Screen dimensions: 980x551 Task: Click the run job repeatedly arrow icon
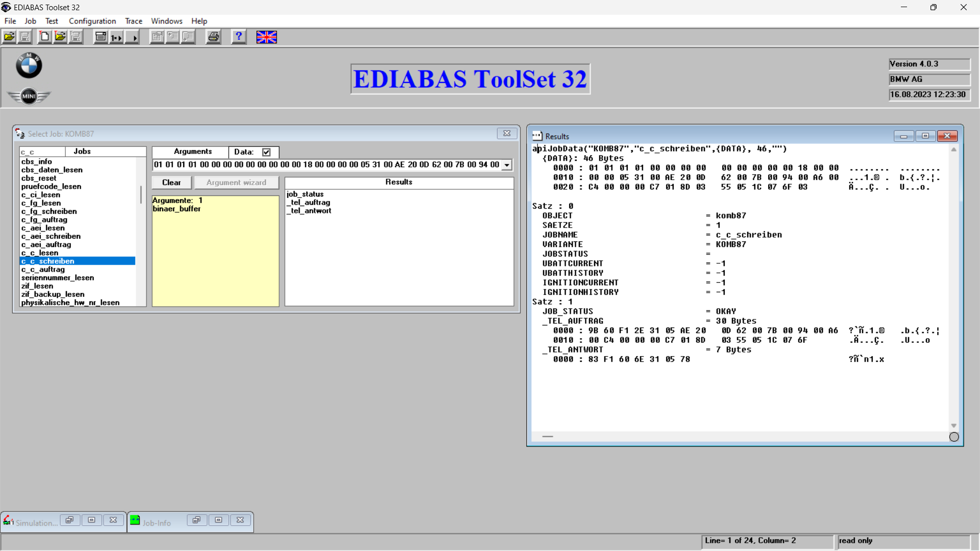(133, 37)
